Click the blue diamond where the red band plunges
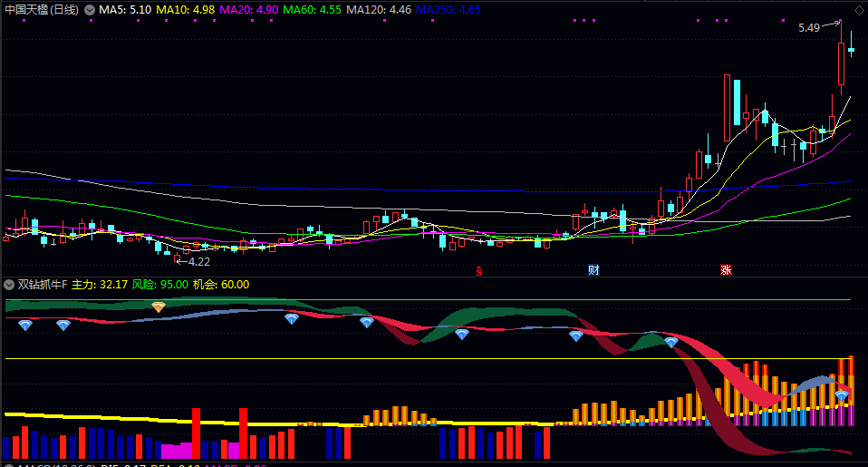 pos(671,342)
